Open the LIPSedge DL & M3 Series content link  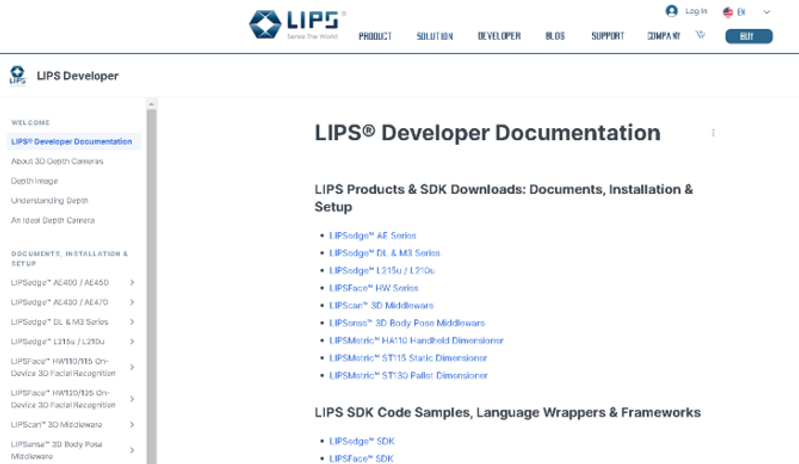pyautogui.click(x=385, y=253)
